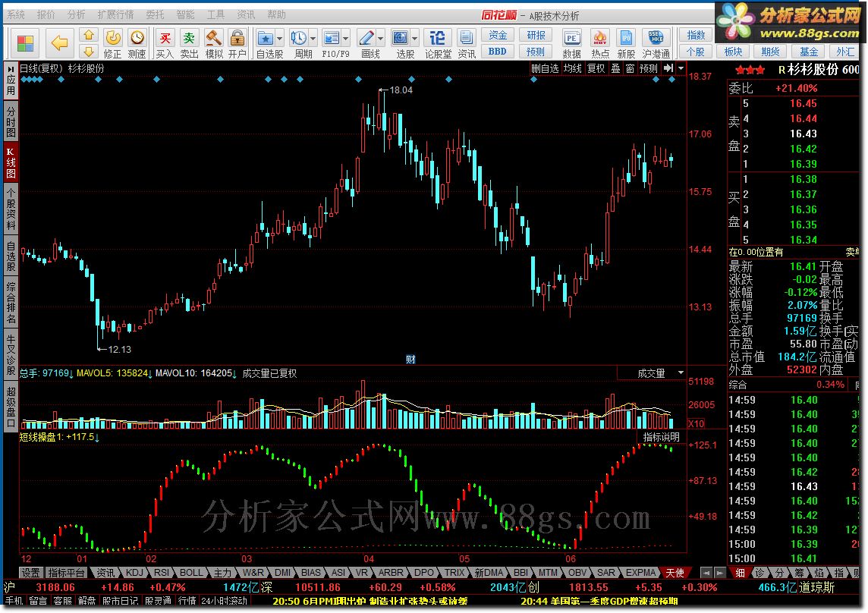Viewport: 868px width, 613px height.
Task: Select the EXPMA indicator tab
Action: click(x=640, y=573)
